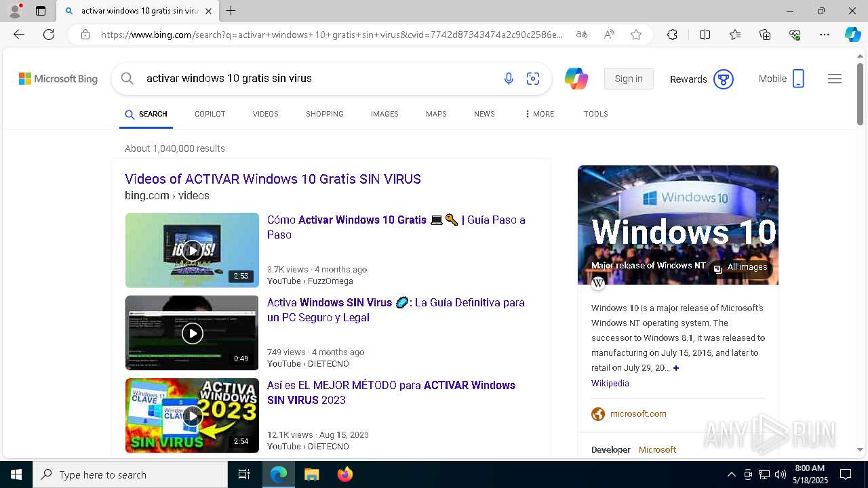
Task: Open 'Así es EL MEJOR MÉTODO' video link
Action: 391,392
